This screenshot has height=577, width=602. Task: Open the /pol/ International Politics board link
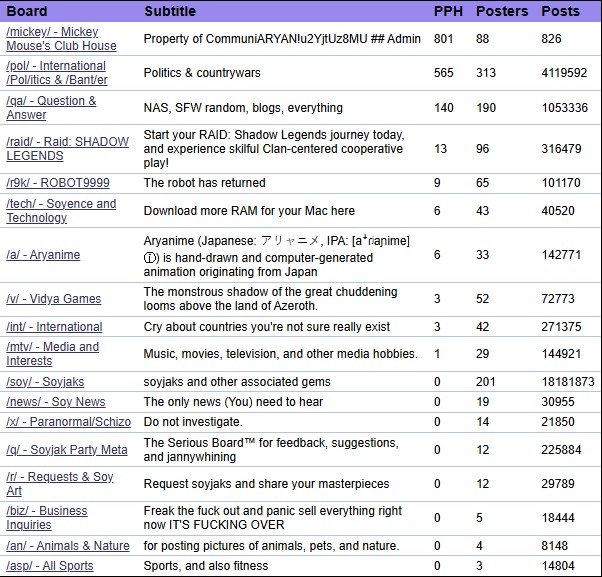point(57,73)
